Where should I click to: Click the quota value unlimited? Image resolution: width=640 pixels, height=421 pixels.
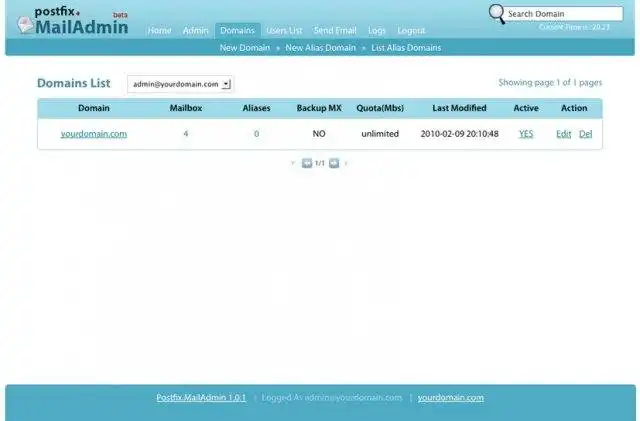pos(380,134)
